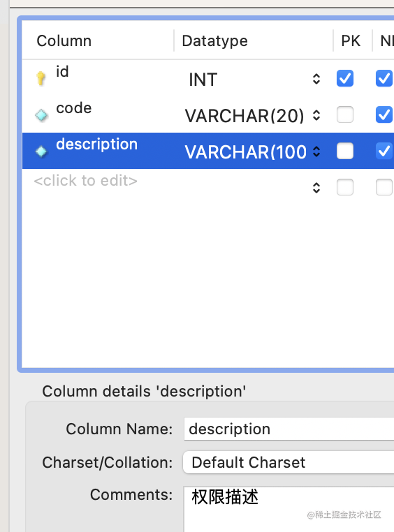Enable the PK checkbox for code
The width and height of the screenshot is (394, 532).
coord(345,114)
